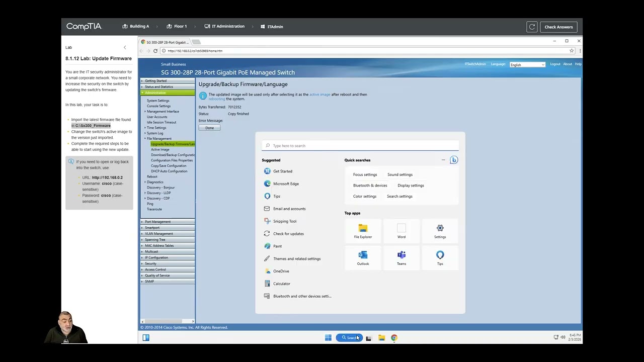644x362 pixels.
Task: Go to IT Administration breadcrumb
Action: tap(224, 26)
